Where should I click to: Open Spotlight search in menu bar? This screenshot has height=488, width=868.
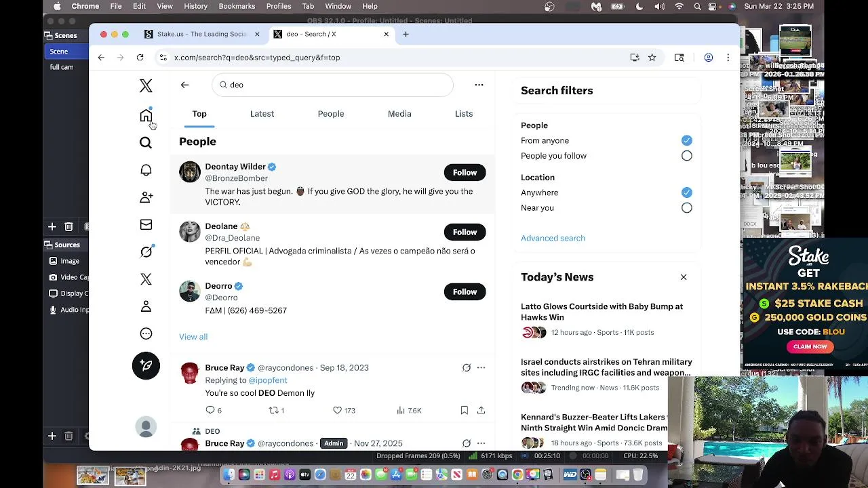tap(697, 6)
